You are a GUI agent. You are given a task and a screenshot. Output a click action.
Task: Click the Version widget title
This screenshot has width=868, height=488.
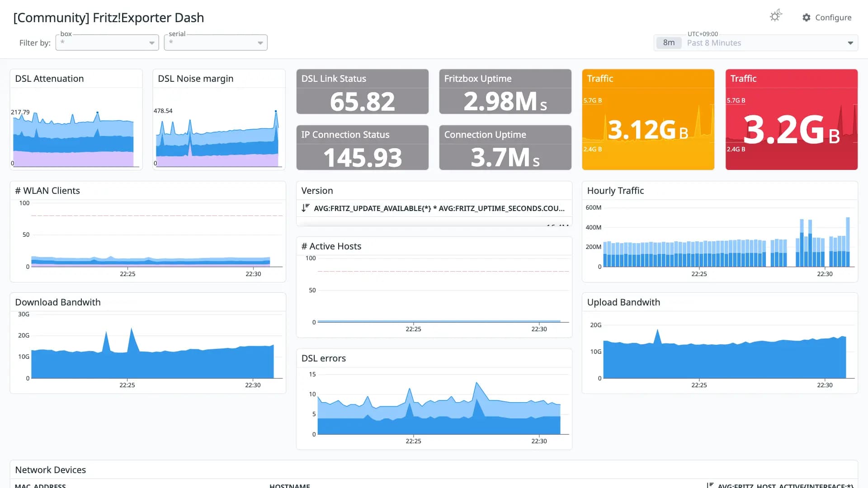[317, 191]
